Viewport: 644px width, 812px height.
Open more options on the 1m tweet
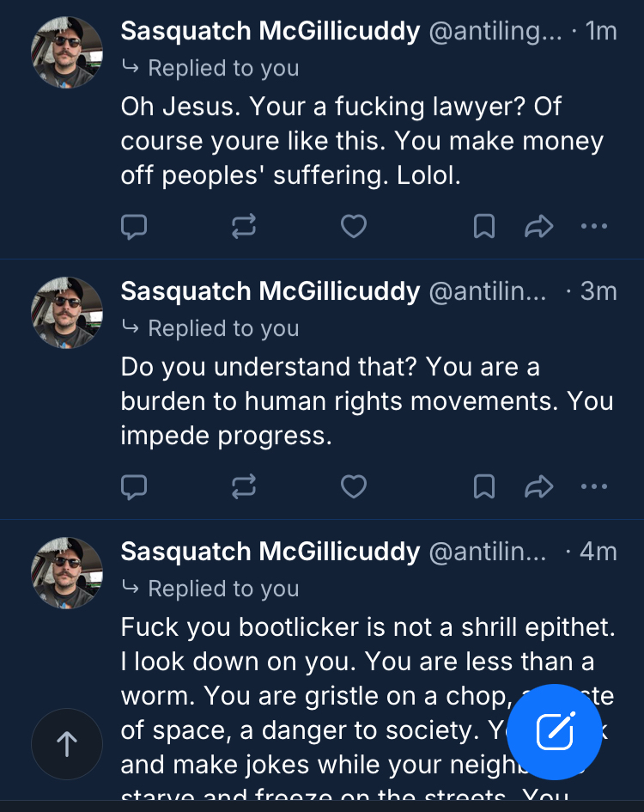click(x=594, y=227)
